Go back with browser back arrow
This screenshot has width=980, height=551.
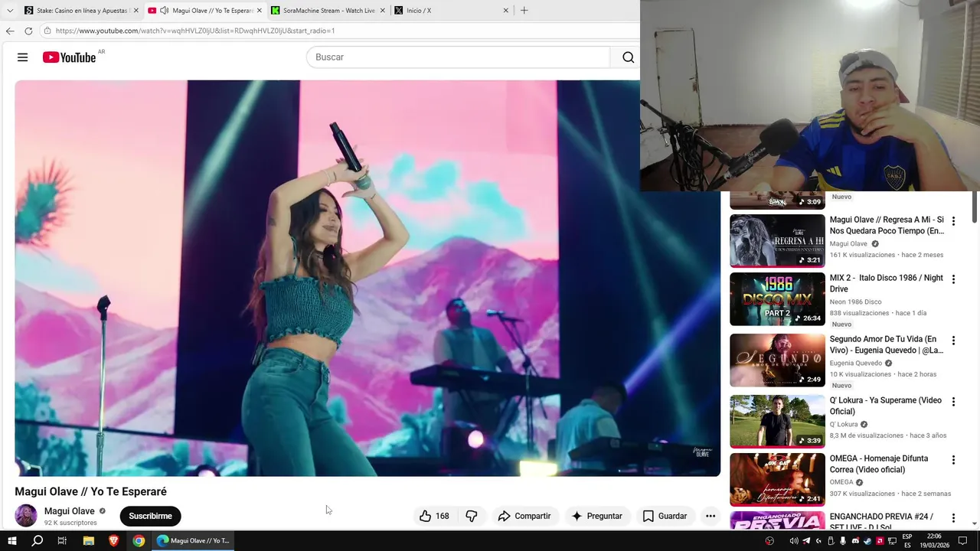tap(9, 31)
